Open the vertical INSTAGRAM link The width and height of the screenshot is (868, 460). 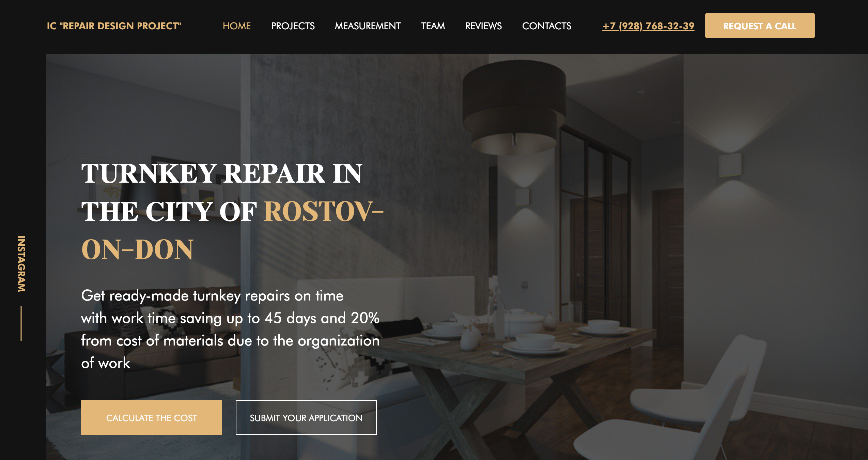pos(21,264)
